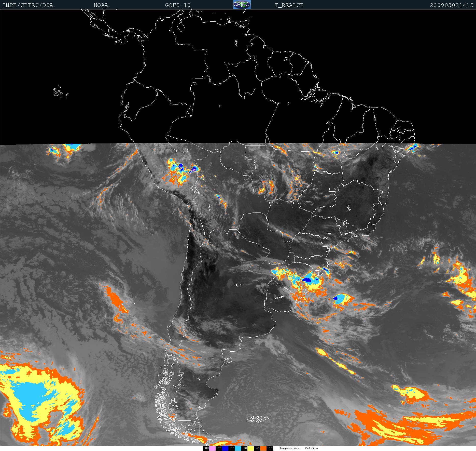Select the light blue -60 to -50 legend swatch
476x451 pixels.
point(238,448)
